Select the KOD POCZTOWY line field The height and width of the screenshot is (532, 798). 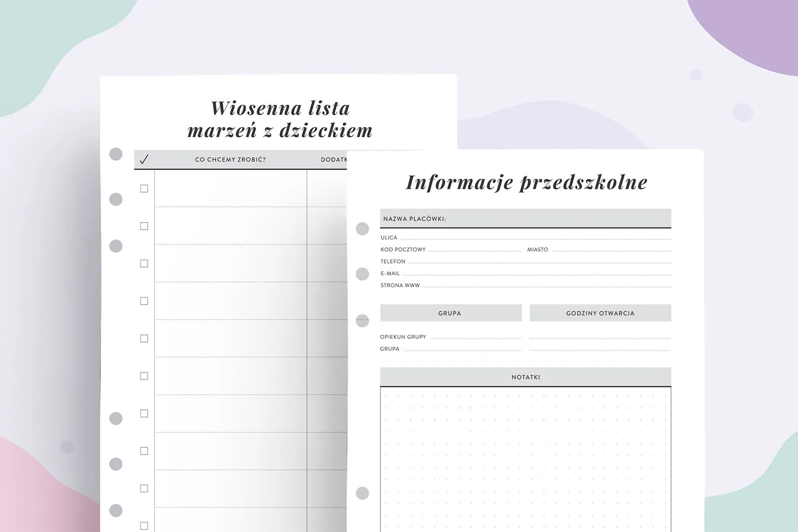coord(474,249)
